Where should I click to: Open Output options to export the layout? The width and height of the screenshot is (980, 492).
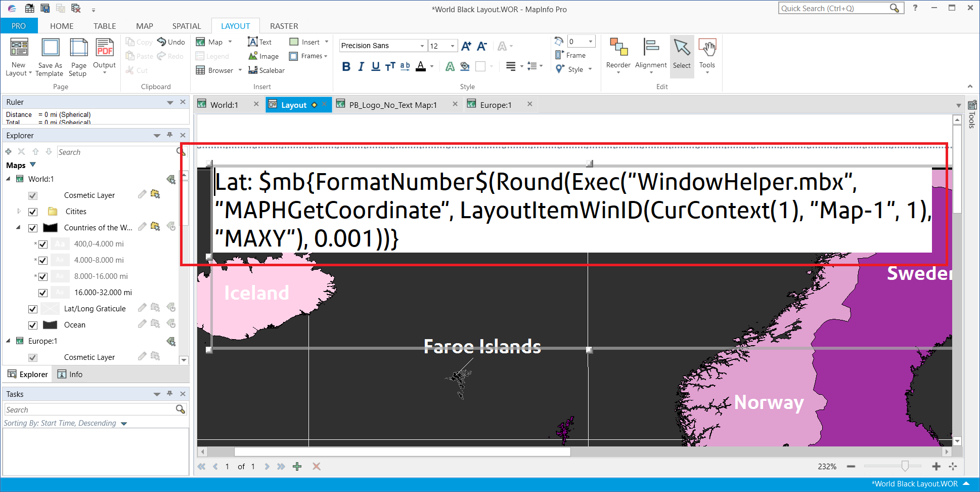click(x=104, y=56)
